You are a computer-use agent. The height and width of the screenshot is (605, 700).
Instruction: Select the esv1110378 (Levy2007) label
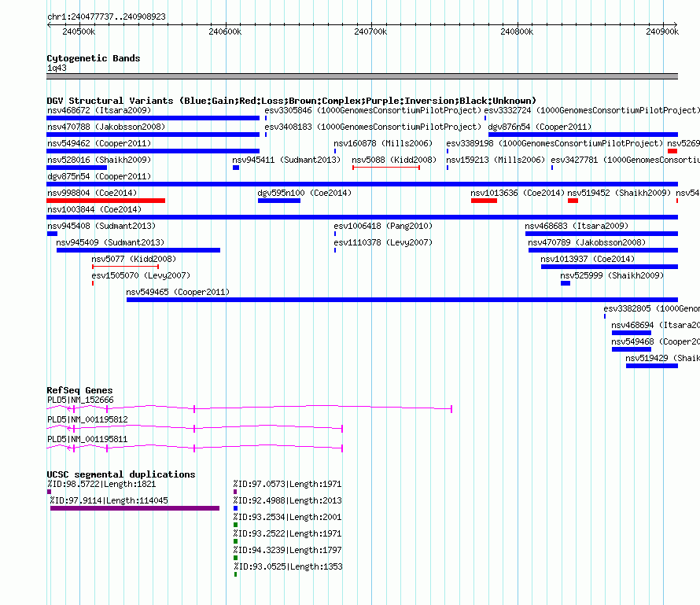[x=383, y=242]
